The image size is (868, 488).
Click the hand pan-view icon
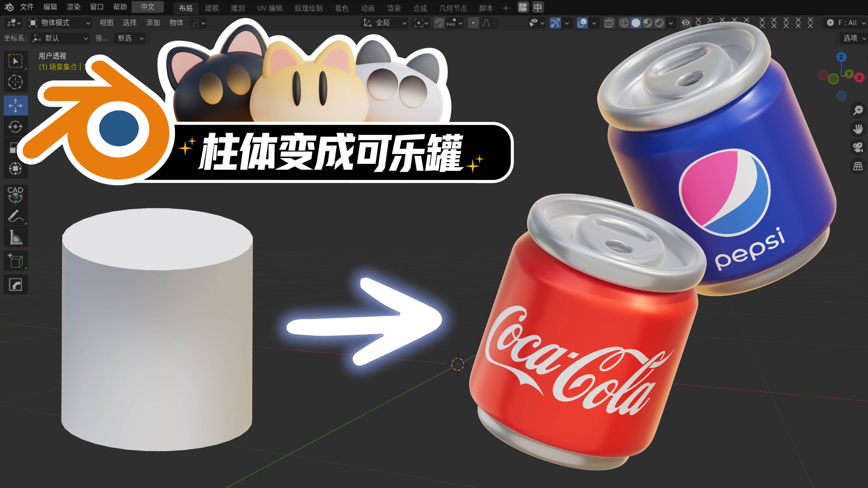click(x=858, y=129)
